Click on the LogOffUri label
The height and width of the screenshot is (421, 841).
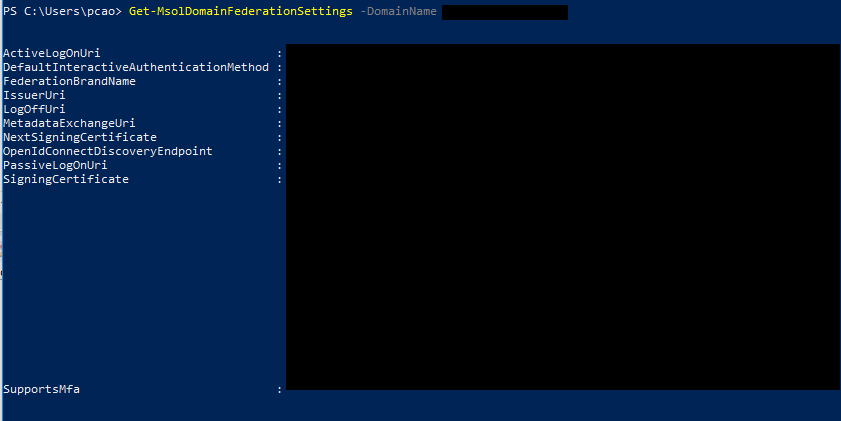point(34,109)
